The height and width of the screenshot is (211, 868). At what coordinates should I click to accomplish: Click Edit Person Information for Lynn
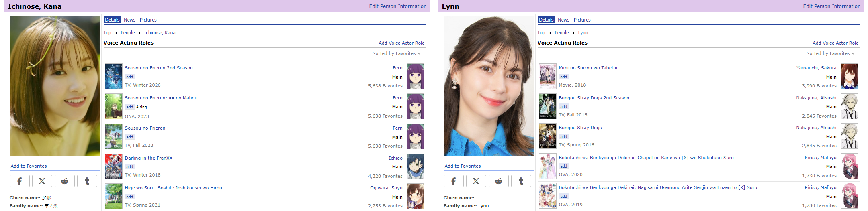(x=832, y=6)
